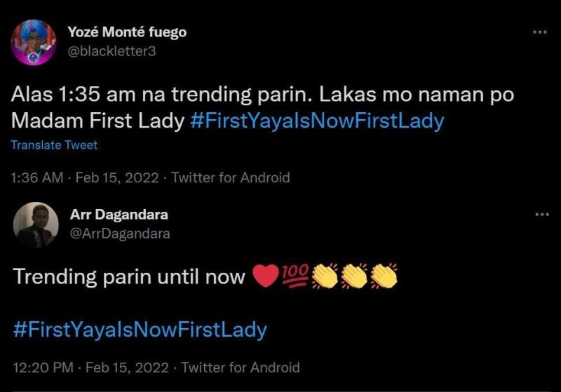Image resolution: width=561 pixels, height=392 pixels.
Task: Select the "Trending parin until now" text
Action: [x=129, y=277]
